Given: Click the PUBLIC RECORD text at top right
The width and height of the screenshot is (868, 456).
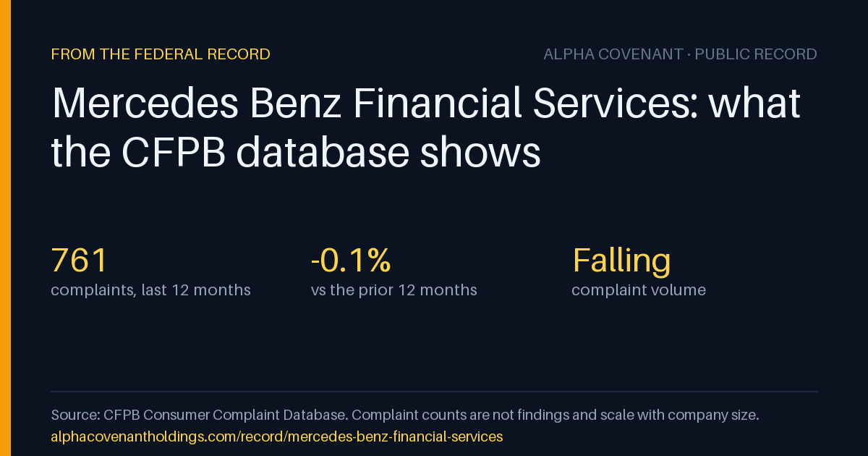Looking at the screenshot, I should 756,54.
